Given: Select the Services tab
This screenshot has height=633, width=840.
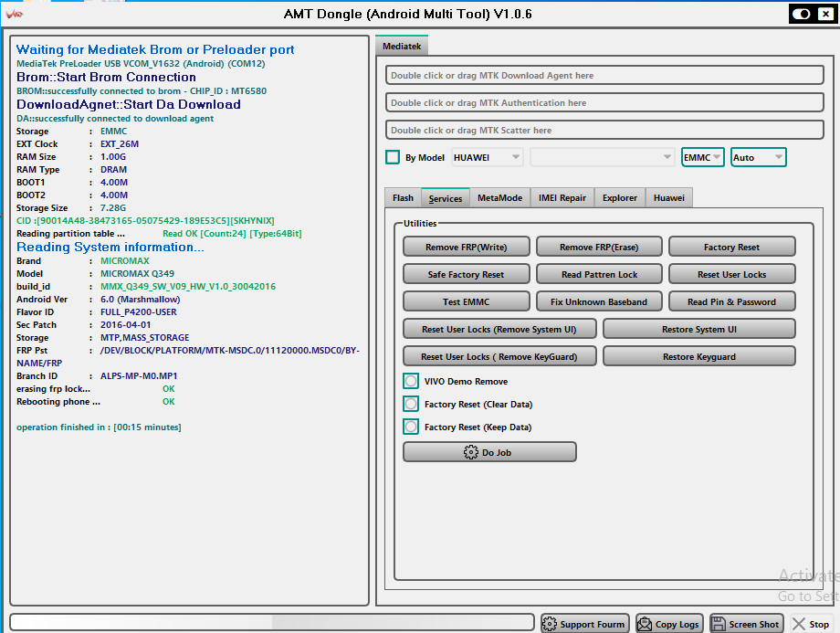Looking at the screenshot, I should 446,198.
